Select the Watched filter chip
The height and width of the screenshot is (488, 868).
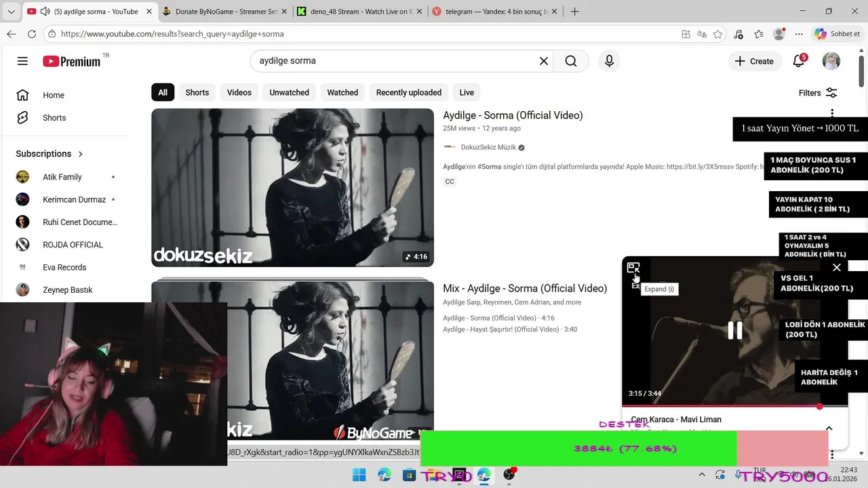pyautogui.click(x=342, y=93)
